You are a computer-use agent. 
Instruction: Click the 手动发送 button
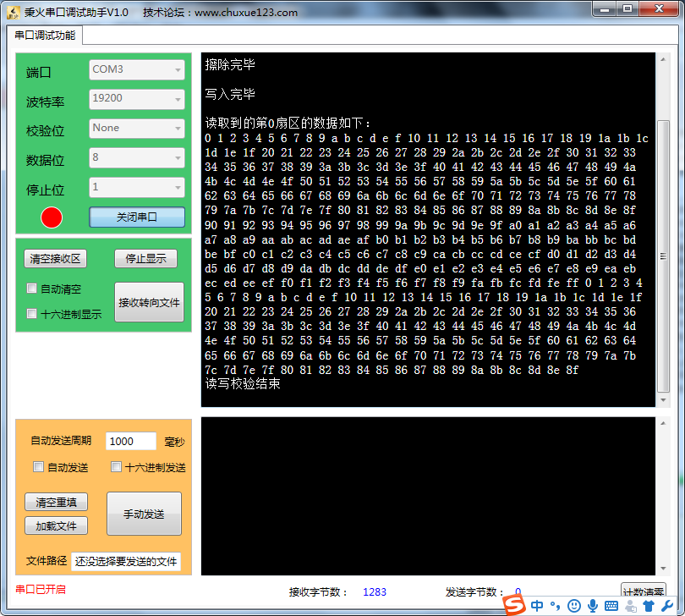[x=144, y=514]
